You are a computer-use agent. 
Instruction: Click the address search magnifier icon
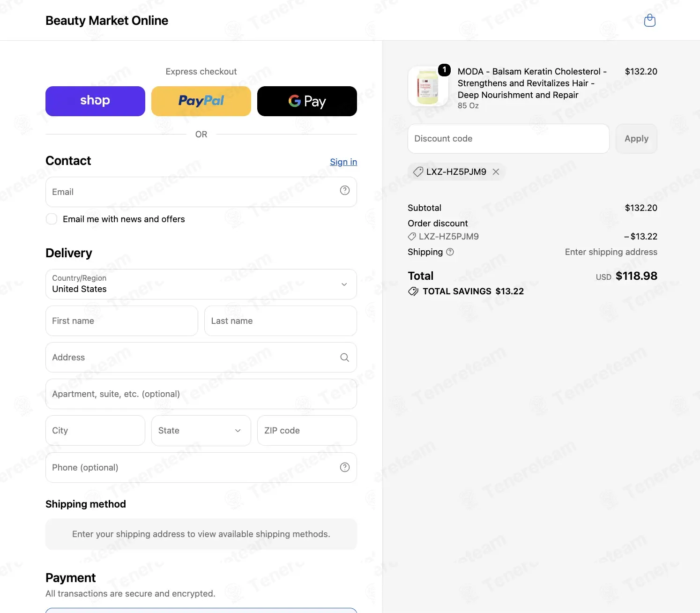tap(345, 358)
